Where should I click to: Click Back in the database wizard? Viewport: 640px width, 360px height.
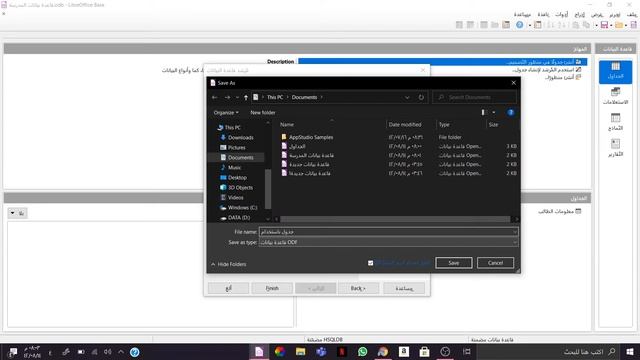click(358, 288)
